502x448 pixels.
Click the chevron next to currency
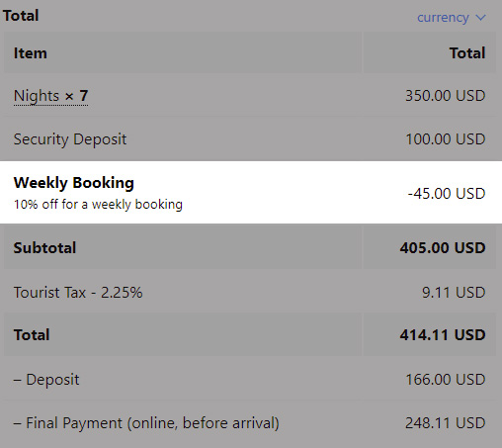pos(481,18)
